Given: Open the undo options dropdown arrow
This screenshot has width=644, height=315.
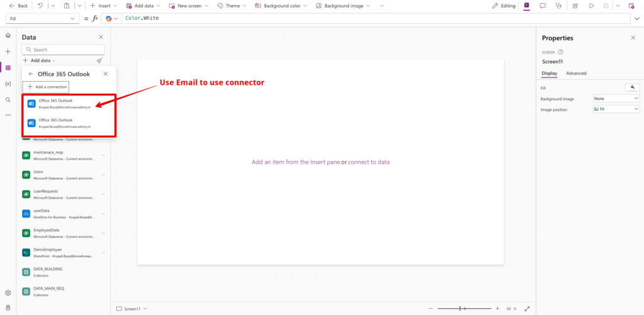Looking at the screenshot, I should (x=53, y=6).
